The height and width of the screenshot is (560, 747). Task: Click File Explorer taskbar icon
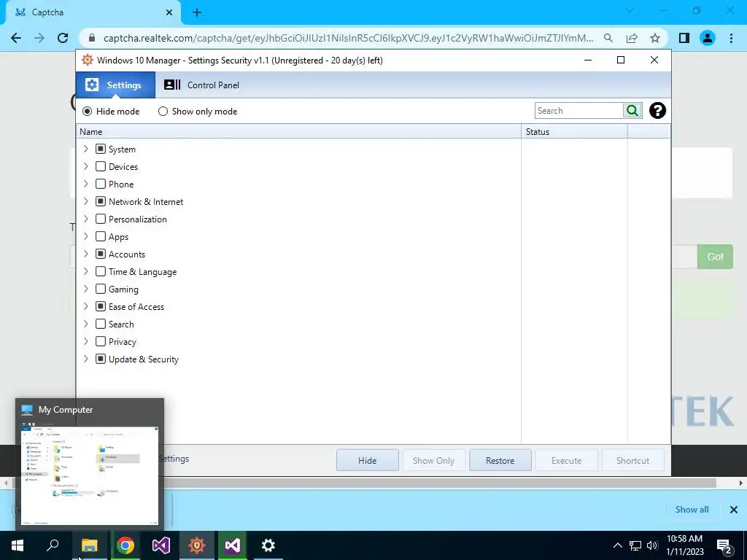coord(89,545)
